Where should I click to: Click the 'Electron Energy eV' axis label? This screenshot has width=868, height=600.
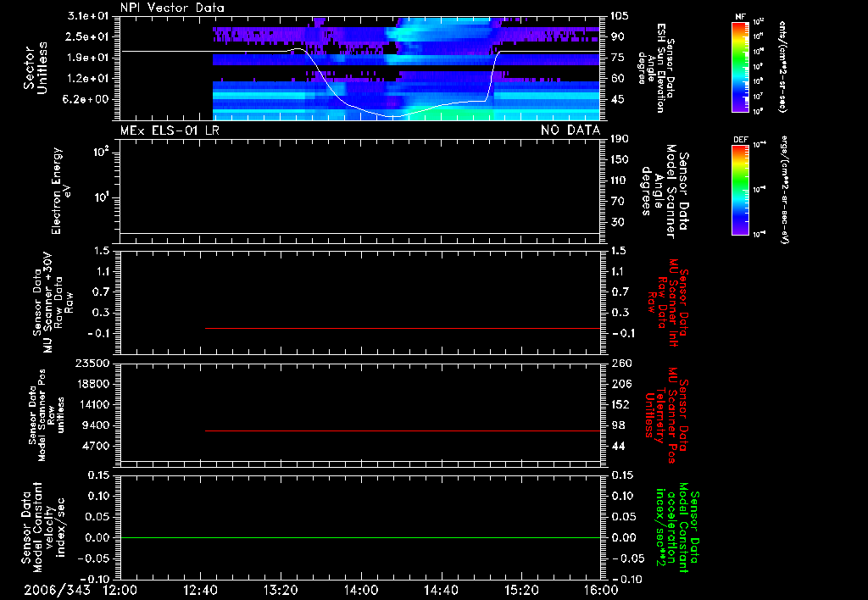pyautogui.click(x=62, y=191)
